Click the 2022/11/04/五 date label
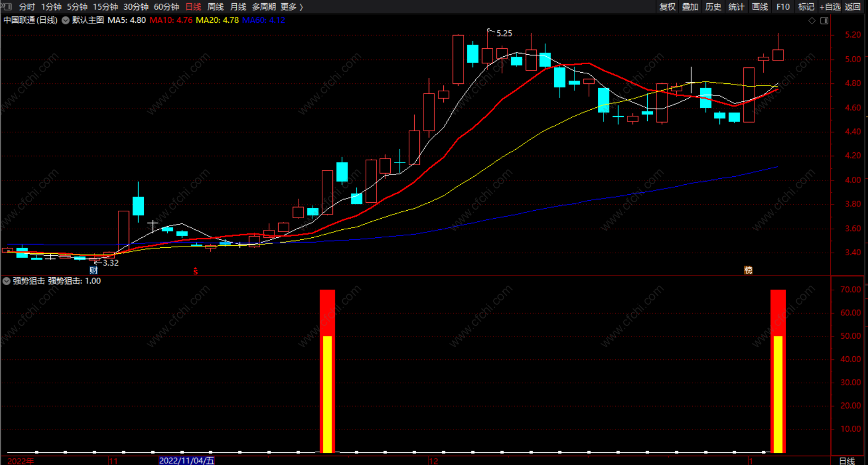The height and width of the screenshot is (465, 868). point(187,460)
